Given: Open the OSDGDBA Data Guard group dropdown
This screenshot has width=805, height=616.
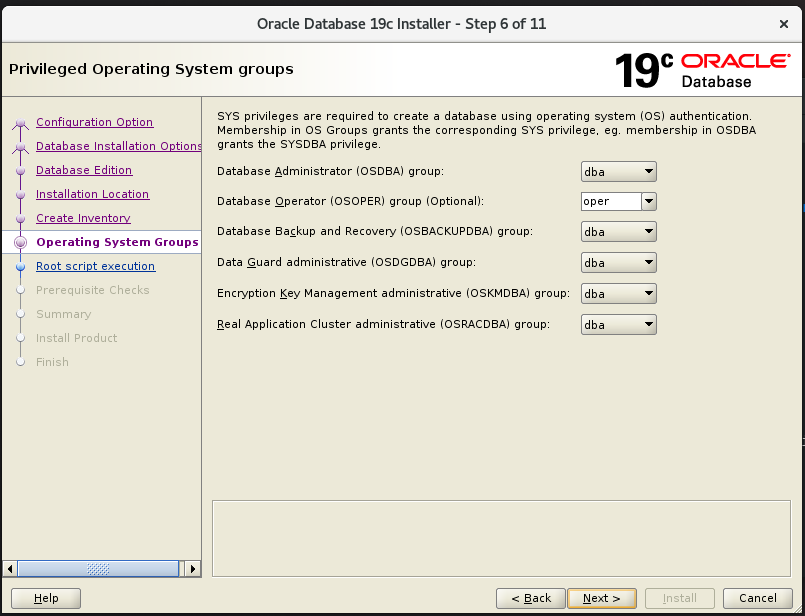Looking at the screenshot, I should 619,262.
